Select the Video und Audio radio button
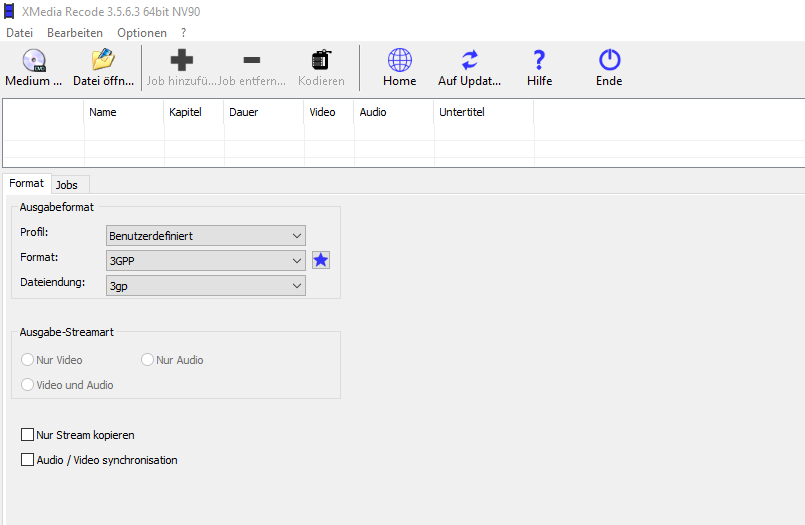The image size is (805, 525). [27, 385]
